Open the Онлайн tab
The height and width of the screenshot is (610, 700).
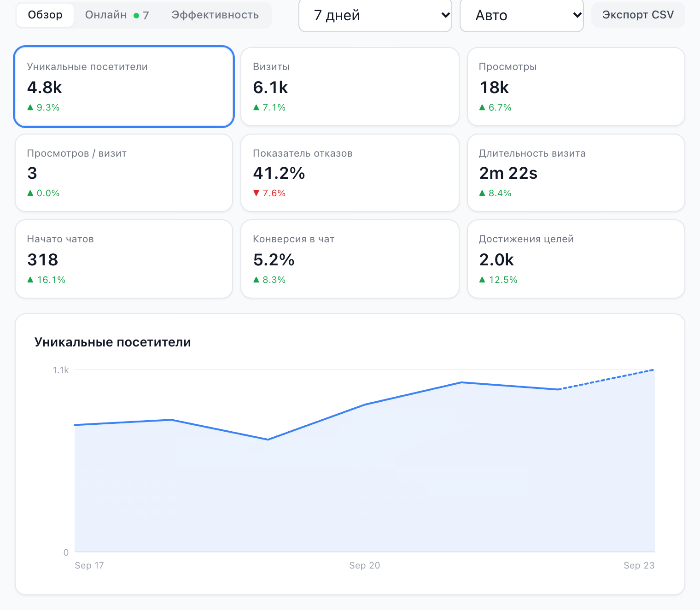pos(117,15)
